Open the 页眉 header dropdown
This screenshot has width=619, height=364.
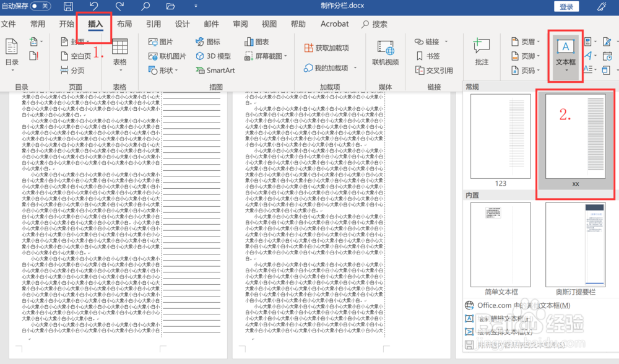pos(526,41)
